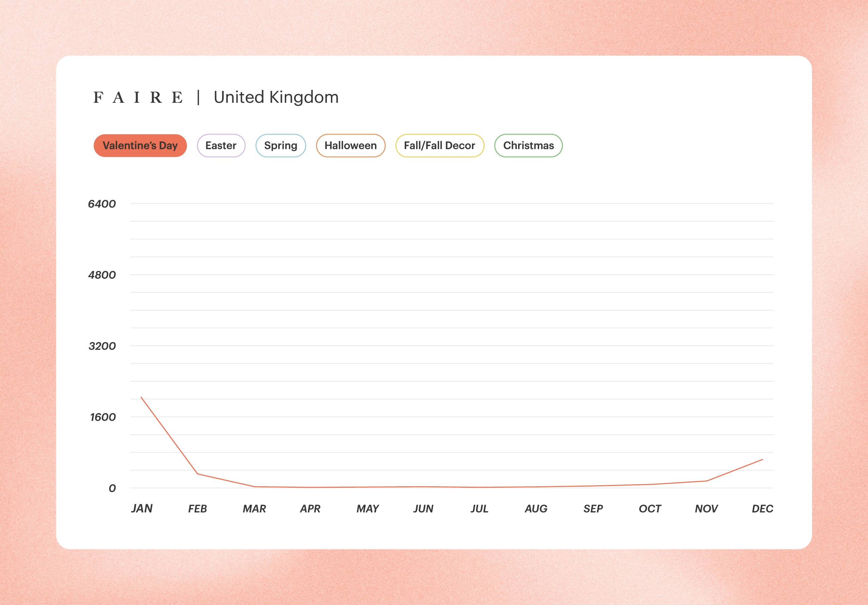Image resolution: width=868 pixels, height=605 pixels.
Task: Click the DEC month label
Action: [x=762, y=509]
